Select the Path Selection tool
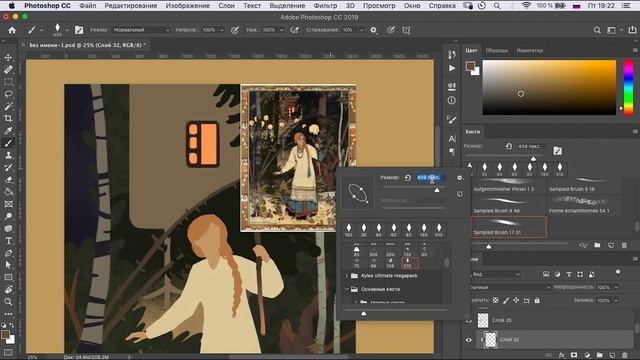This screenshot has width=640, height=360. tap(8, 265)
